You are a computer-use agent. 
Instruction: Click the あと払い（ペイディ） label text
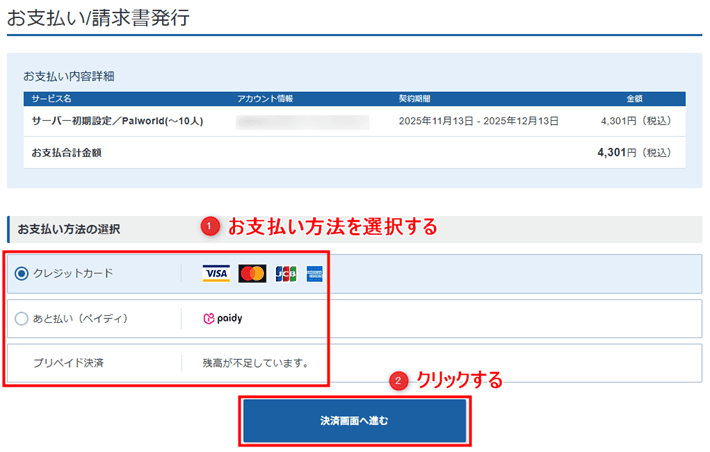pos(81,318)
